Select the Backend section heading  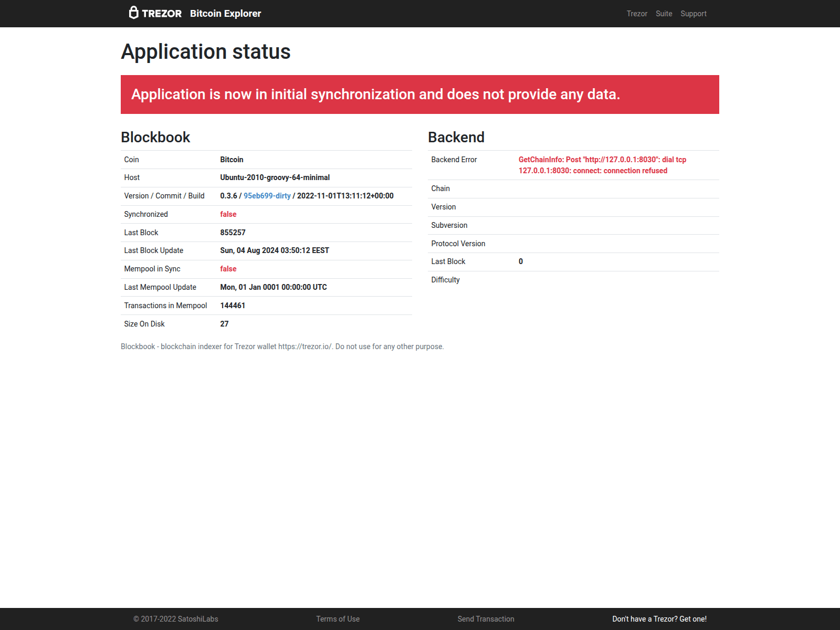456,137
